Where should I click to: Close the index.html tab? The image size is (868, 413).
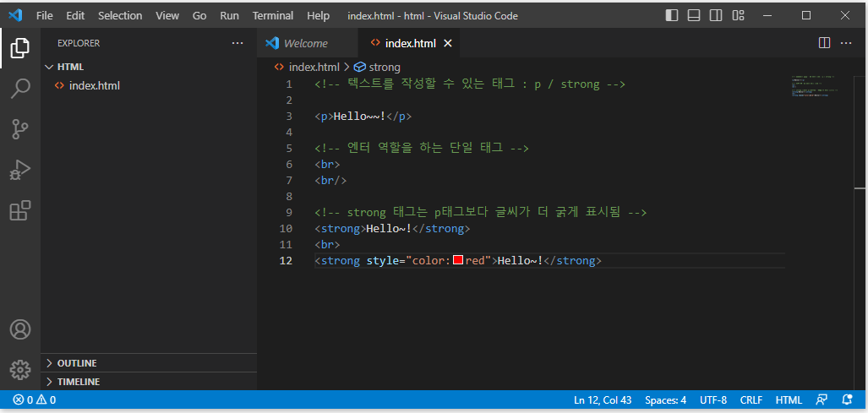coord(449,43)
